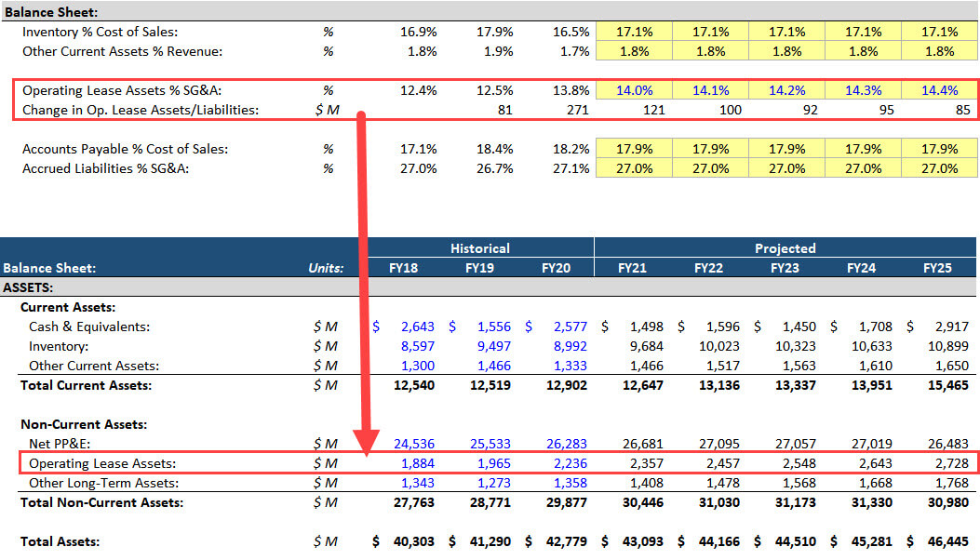Click the FY21 Accounts Payable % cell 17.9%

click(634, 150)
